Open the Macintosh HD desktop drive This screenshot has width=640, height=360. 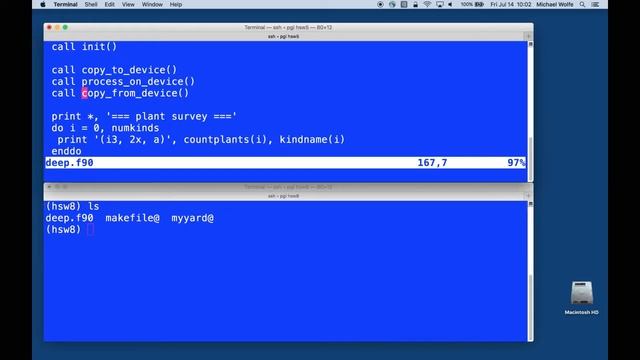[582, 298]
